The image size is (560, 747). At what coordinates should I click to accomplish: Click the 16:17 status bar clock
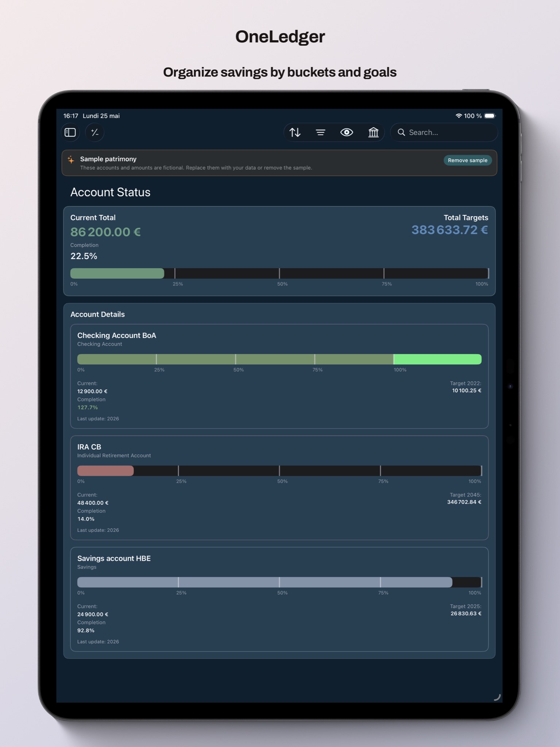[71, 116]
